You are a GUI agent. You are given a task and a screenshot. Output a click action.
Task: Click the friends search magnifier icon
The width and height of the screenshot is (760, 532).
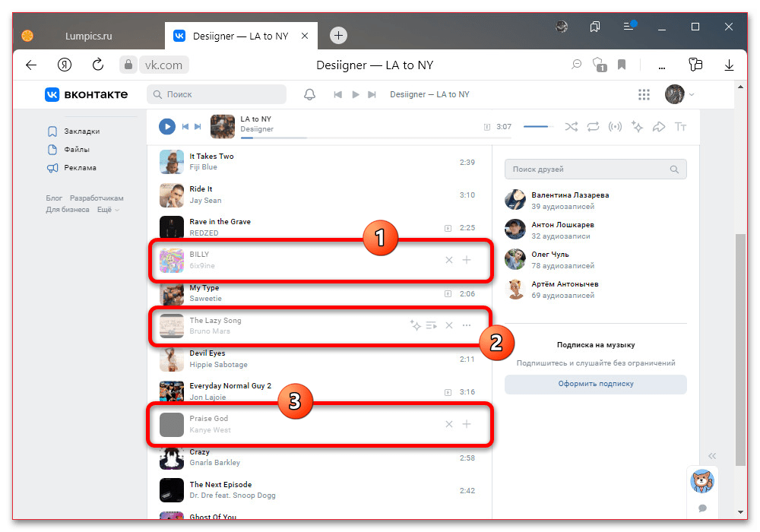674,169
